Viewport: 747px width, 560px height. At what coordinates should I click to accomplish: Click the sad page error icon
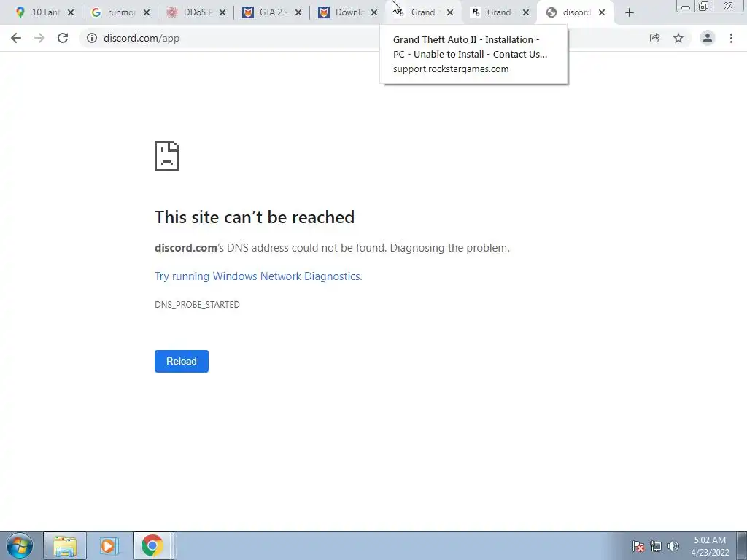tap(167, 156)
